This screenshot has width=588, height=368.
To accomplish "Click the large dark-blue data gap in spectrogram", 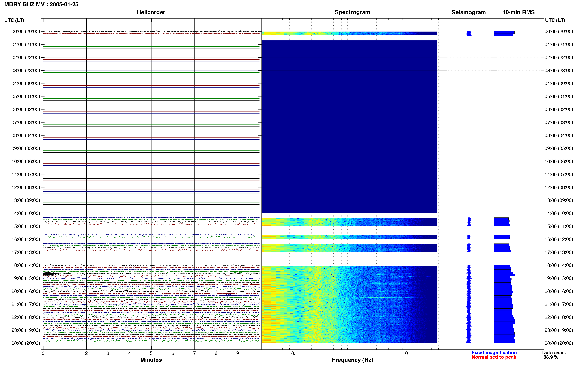I will [349, 127].
